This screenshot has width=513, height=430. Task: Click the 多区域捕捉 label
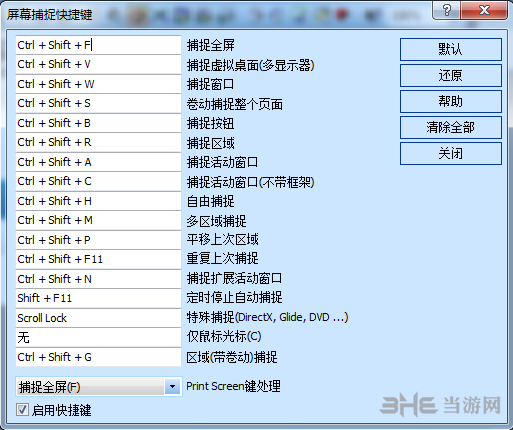[x=217, y=221]
